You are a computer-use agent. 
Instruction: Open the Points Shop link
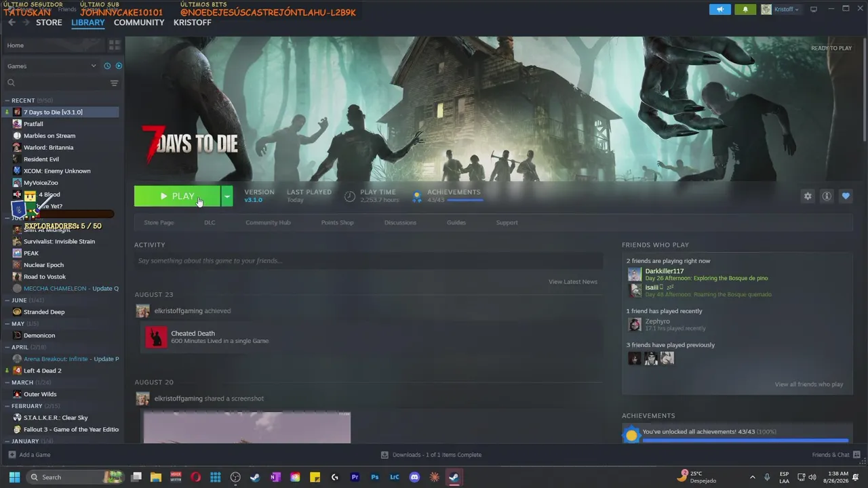tap(337, 222)
